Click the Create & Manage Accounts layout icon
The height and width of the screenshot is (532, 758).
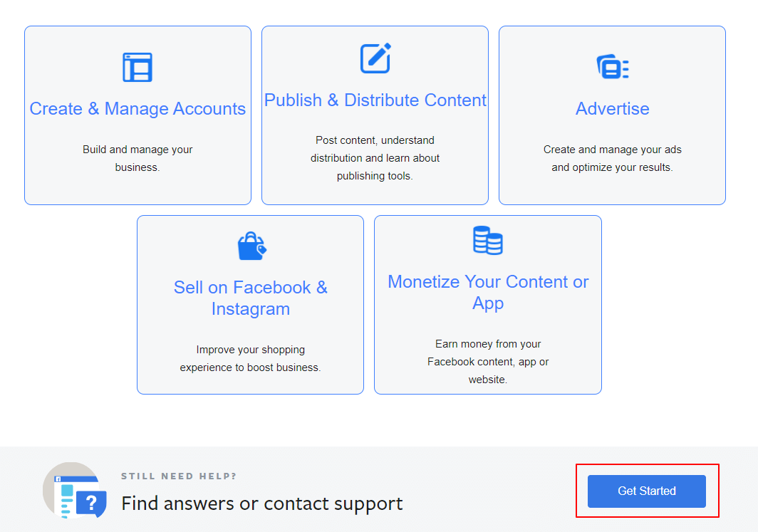137,68
